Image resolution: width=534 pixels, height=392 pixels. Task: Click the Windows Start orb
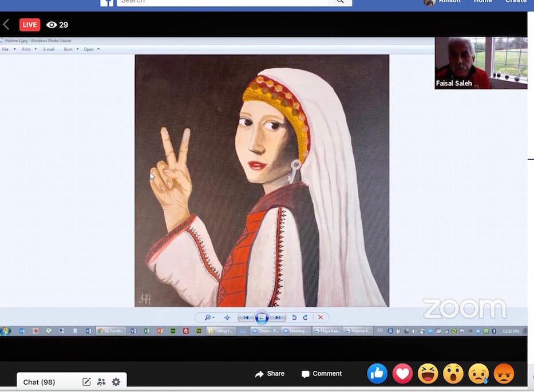6,331
